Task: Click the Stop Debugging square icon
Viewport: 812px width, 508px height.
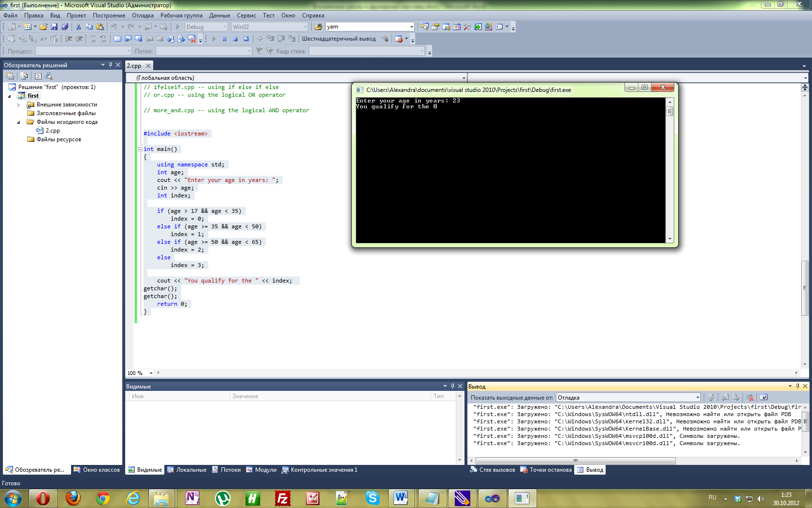Action: pyautogui.click(x=235, y=39)
